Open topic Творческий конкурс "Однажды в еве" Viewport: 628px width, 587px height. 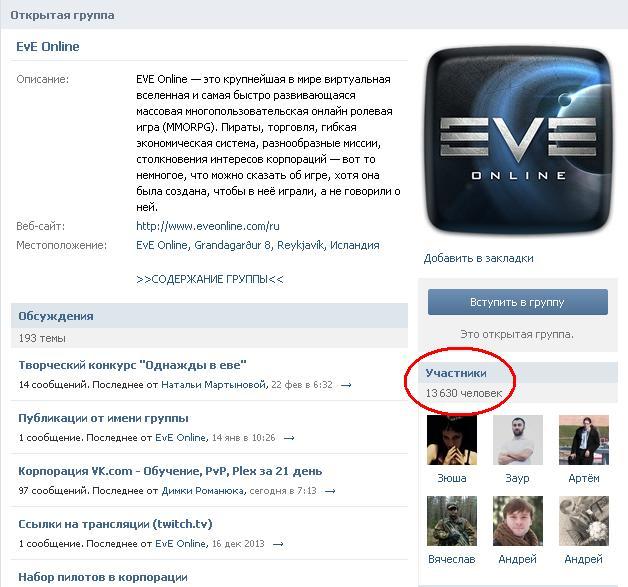[133, 365]
